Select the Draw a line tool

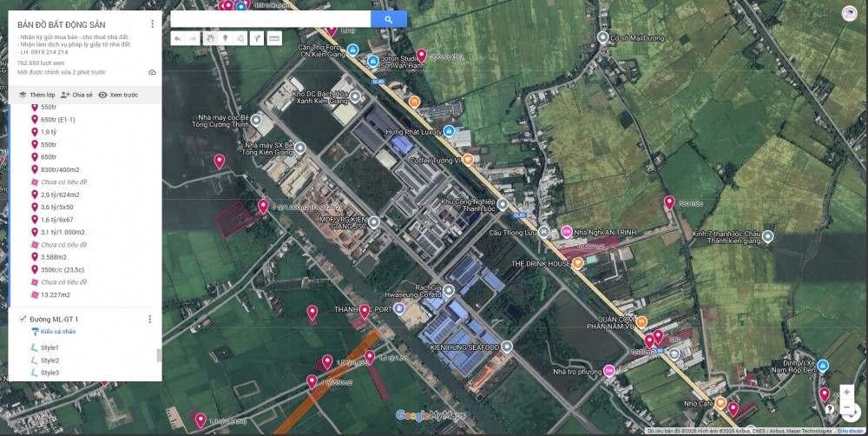(x=241, y=38)
